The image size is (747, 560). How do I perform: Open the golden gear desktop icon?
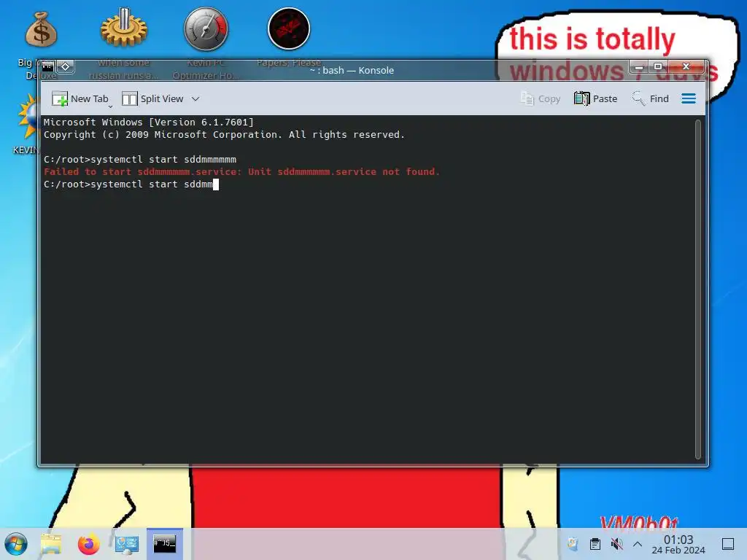click(123, 28)
